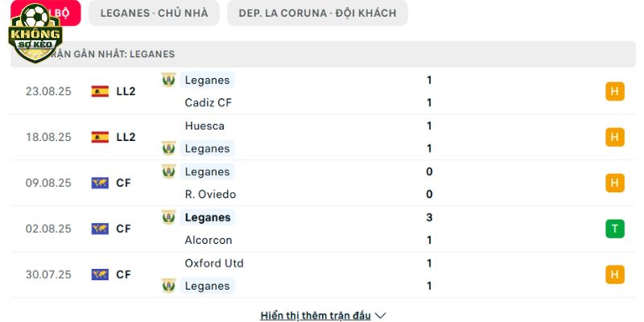Click Leganes crest in Cadiz CF match
The width and height of the screenshot is (644, 322).
click(x=168, y=80)
